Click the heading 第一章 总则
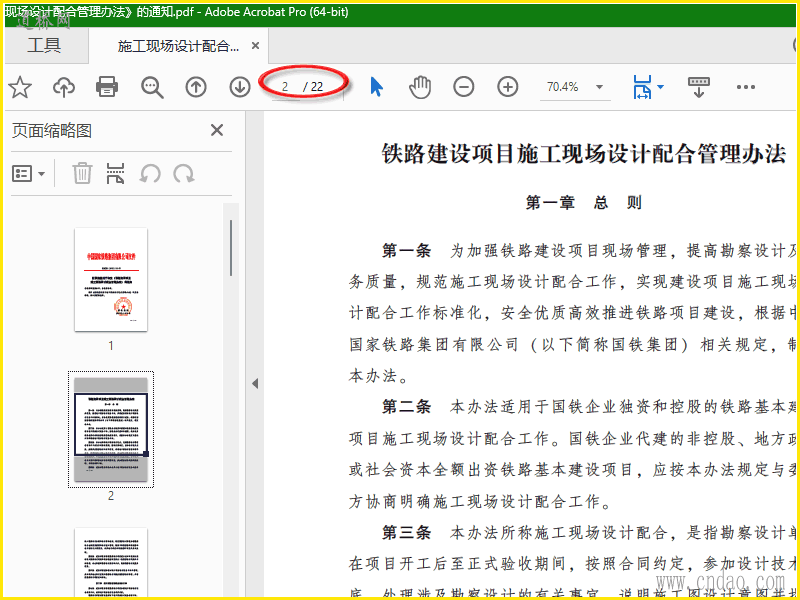 pos(584,203)
